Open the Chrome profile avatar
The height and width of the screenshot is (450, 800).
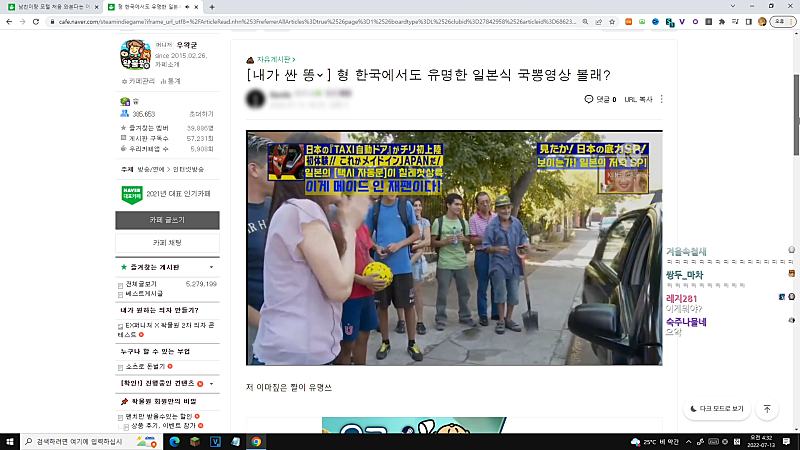pos(762,22)
